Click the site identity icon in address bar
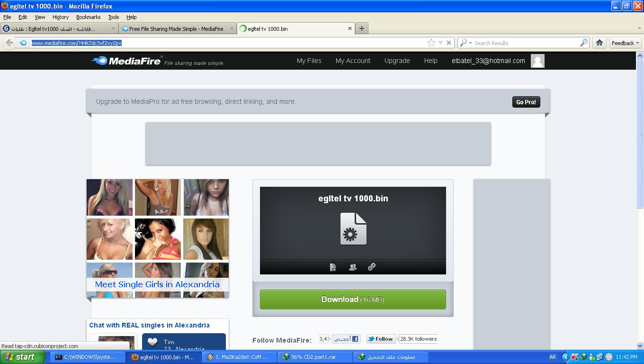The image size is (644, 364). click(23, 43)
